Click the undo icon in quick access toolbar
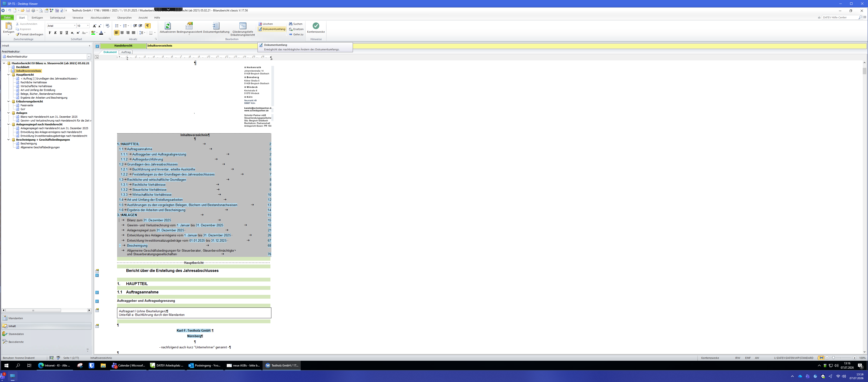The image size is (868, 382). 9,11
